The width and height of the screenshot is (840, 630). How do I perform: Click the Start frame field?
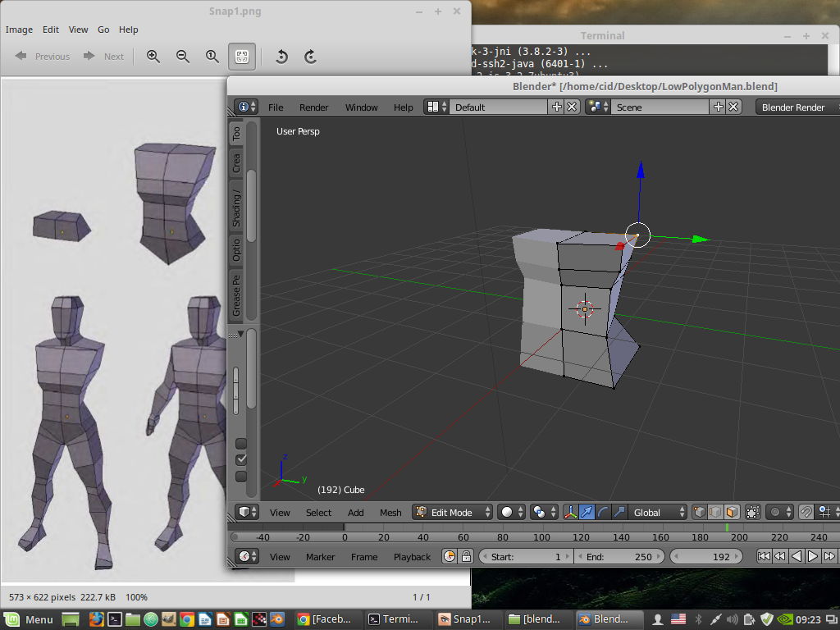pyautogui.click(x=526, y=557)
